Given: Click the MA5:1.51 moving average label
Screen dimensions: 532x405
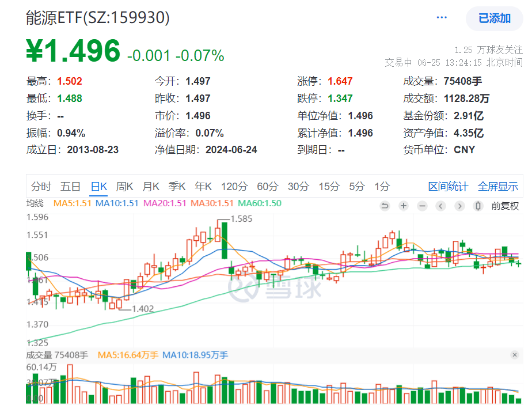Looking at the screenshot, I should [73, 203].
